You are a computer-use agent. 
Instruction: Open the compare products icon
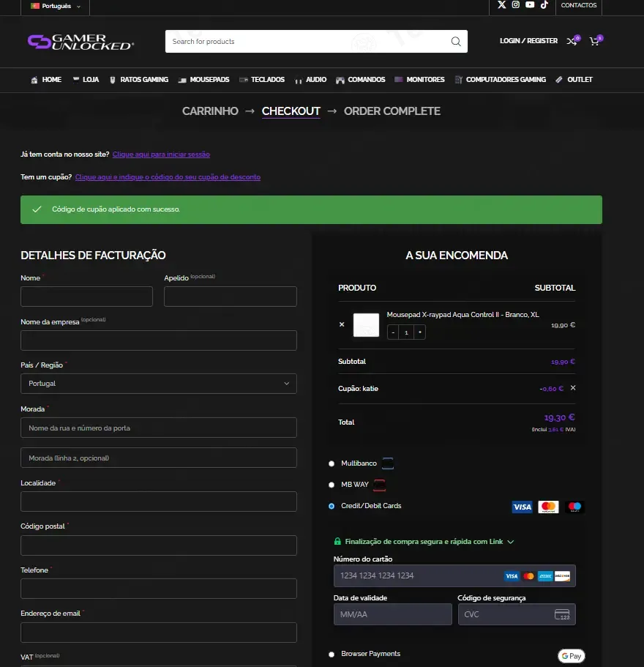coord(572,41)
